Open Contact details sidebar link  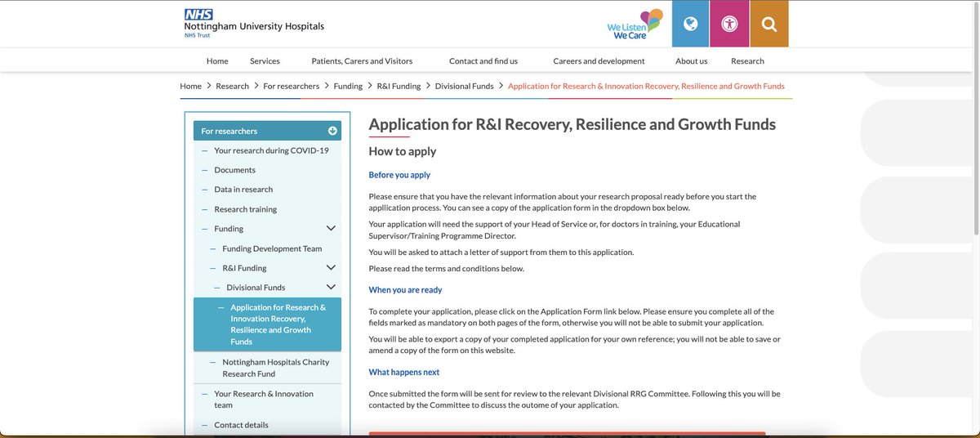(241, 425)
